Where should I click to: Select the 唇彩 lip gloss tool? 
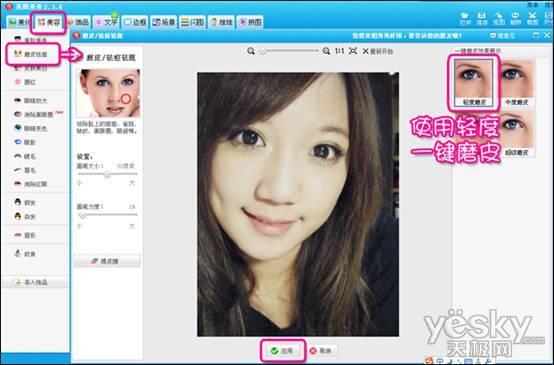tap(25, 235)
